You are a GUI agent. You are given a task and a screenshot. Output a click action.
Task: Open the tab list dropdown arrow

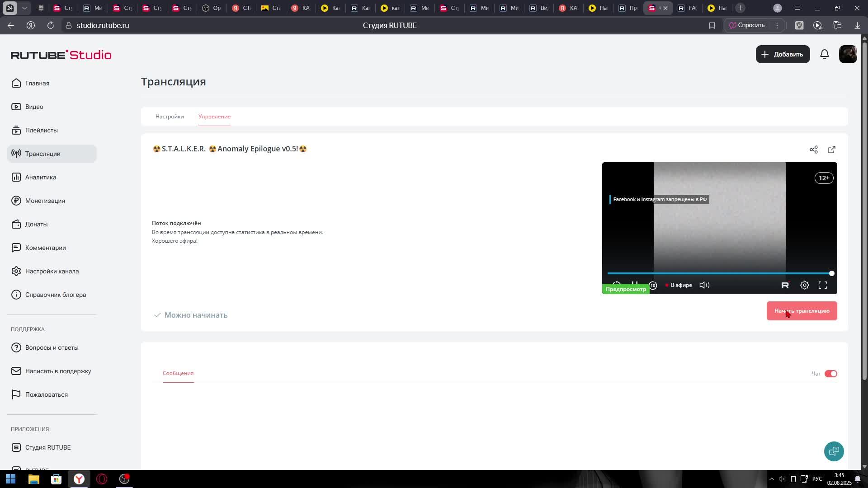pos(24,8)
